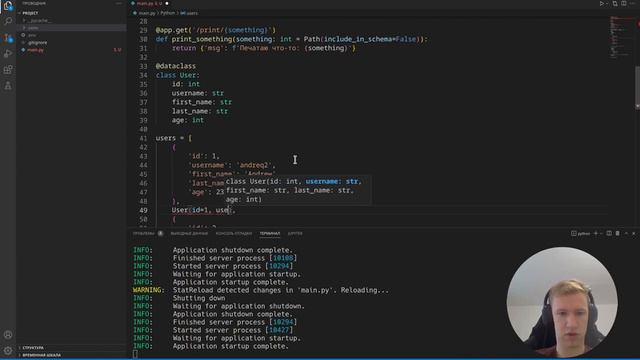640x360 pixels.
Task: Click the 'username: str' field on line 36
Action: pos(198,93)
